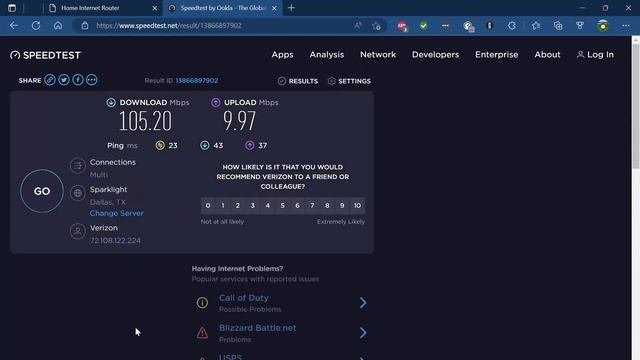
Task: Toggle read aloud icon in address bar
Action: click(x=358, y=26)
